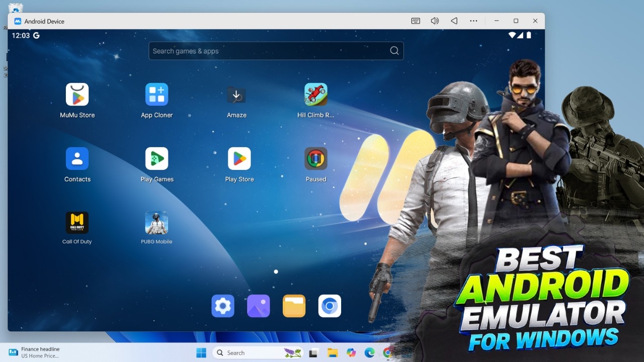This screenshot has width=644, height=362.
Task: Open the Gallery app in the dock
Action: click(x=259, y=306)
